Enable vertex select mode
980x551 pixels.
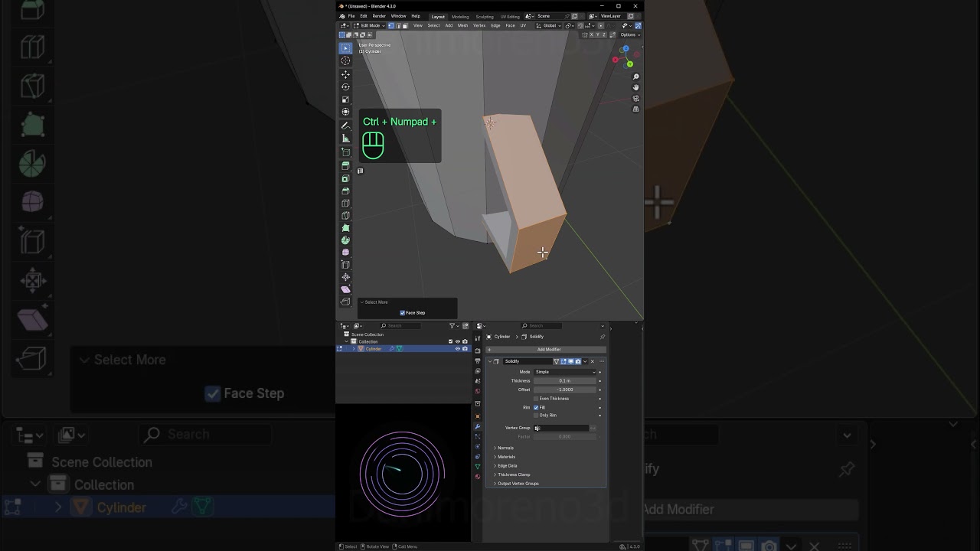pyautogui.click(x=390, y=25)
